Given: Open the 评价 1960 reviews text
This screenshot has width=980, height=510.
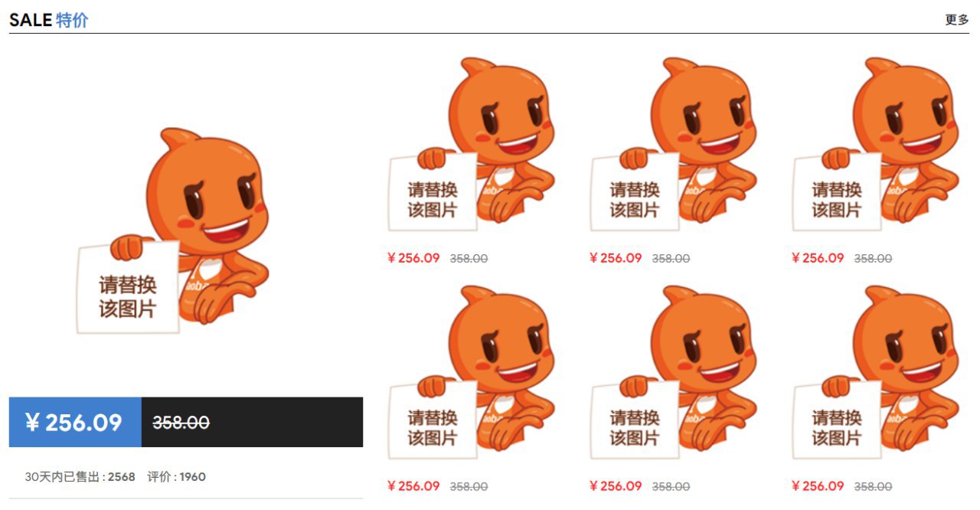Looking at the screenshot, I should click(177, 477).
